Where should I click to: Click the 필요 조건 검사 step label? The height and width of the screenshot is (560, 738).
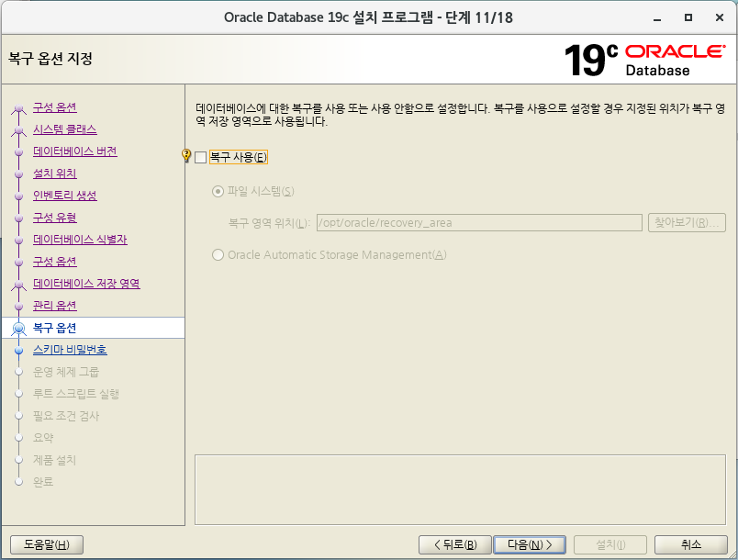[x=66, y=416]
